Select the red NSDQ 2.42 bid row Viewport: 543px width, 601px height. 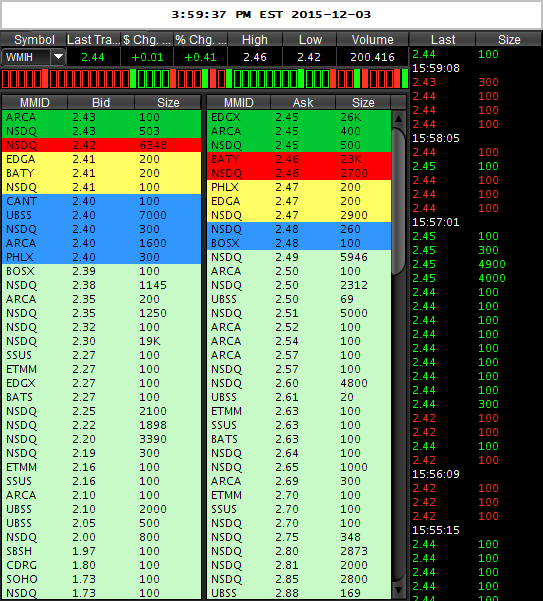click(102, 145)
